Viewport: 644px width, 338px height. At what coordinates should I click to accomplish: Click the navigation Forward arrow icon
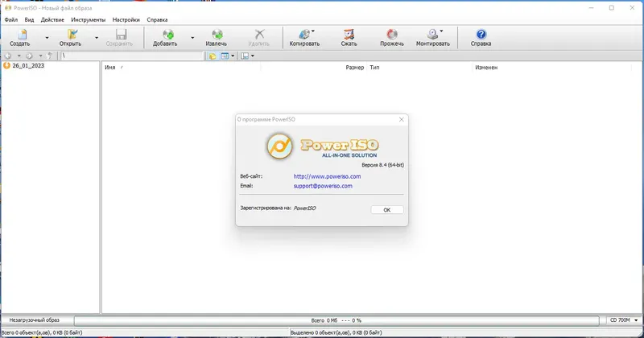point(29,56)
